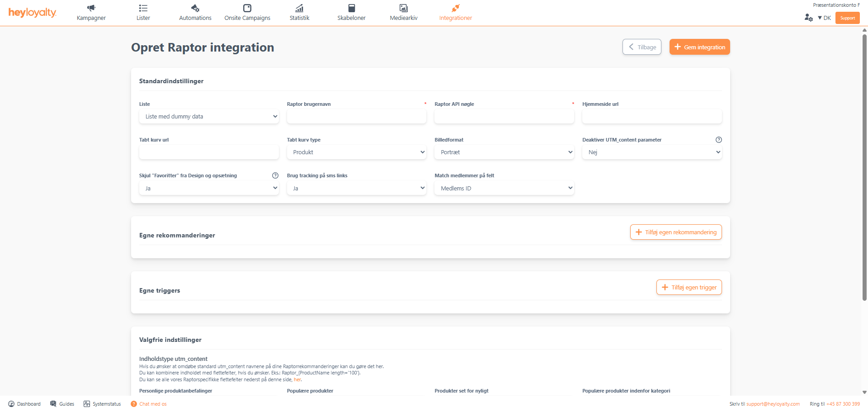Open the Kampagner megaphone icon
868x412 pixels.
click(x=91, y=8)
